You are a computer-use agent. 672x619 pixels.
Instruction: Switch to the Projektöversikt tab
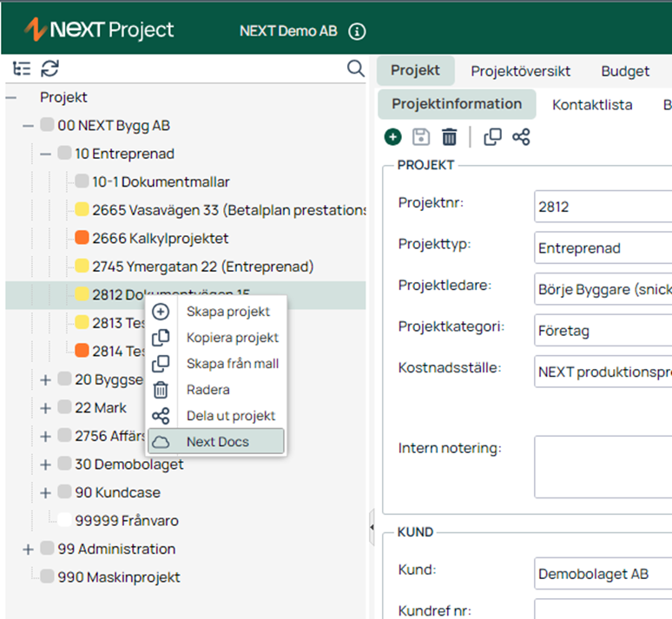click(520, 71)
